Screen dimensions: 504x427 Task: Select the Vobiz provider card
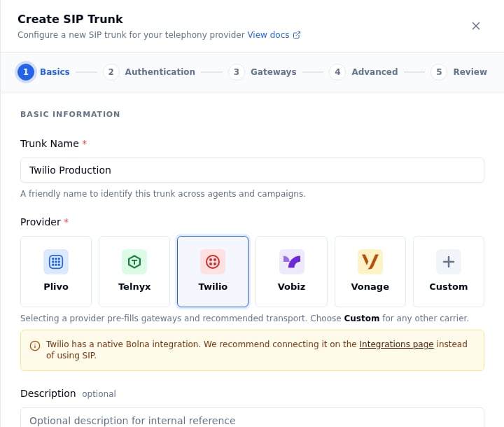(x=291, y=272)
